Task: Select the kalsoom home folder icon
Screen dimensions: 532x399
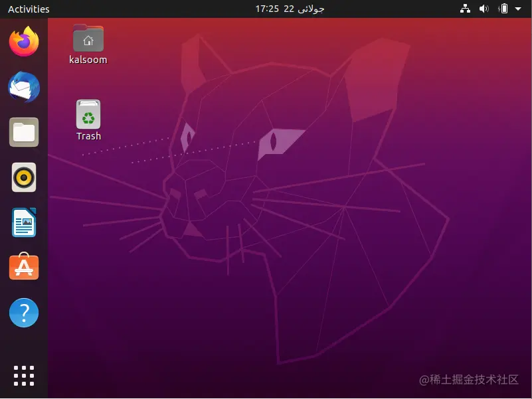Action: tap(88, 38)
